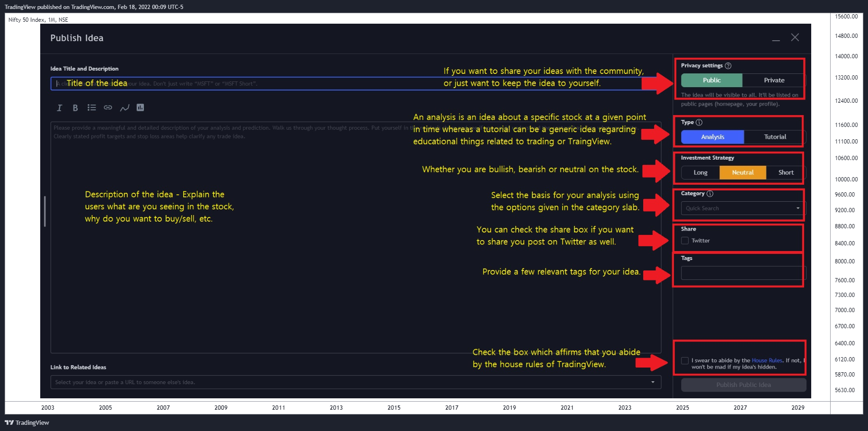Check the House Rules agreement checkbox
868x431 pixels.
click(685, 360)
